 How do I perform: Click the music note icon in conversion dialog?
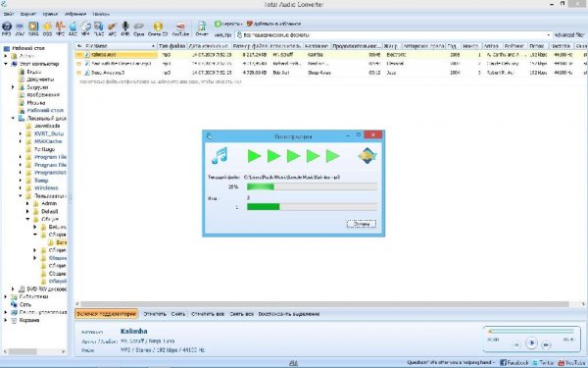point(220,156)
